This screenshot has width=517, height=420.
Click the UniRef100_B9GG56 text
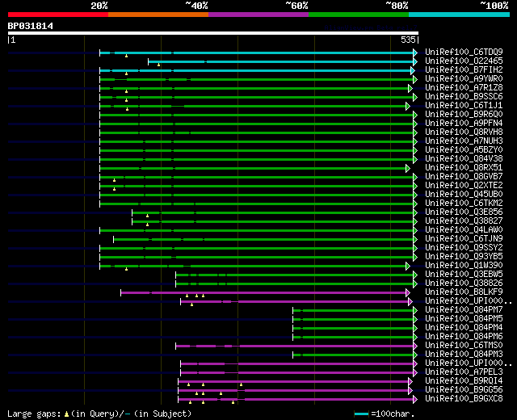point(464,390)
